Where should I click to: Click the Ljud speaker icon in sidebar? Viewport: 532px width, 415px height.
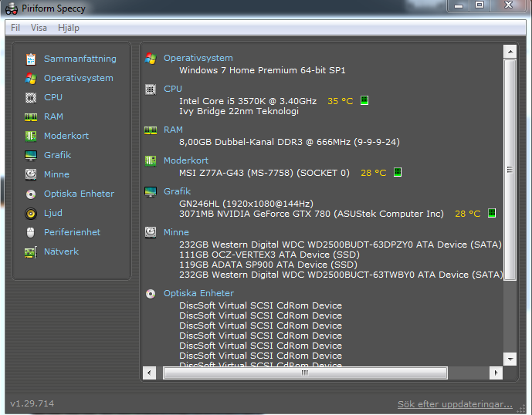(31, 213)
